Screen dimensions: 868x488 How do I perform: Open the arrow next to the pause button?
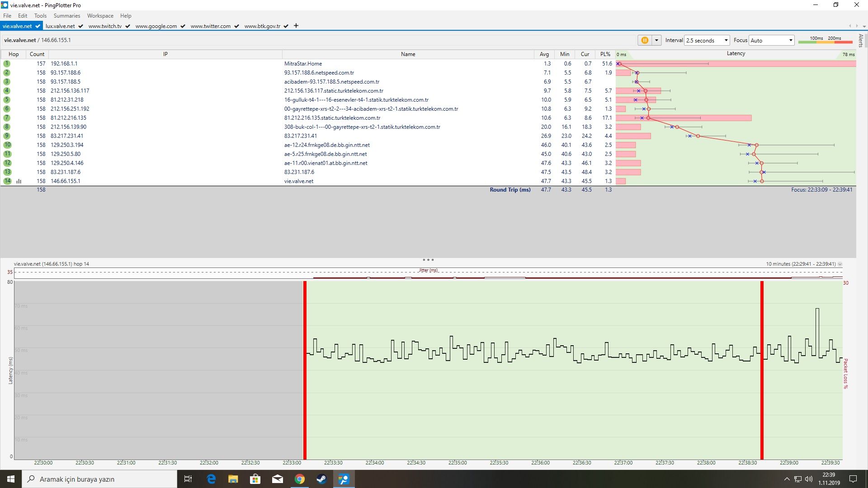(x=656, y=40)
